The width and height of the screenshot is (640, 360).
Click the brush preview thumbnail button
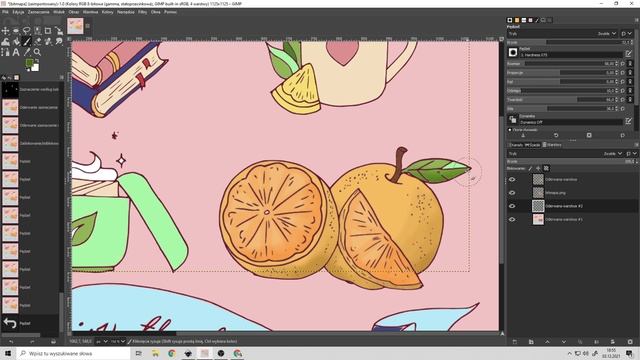pyautogui.click(x=513, y=52)
